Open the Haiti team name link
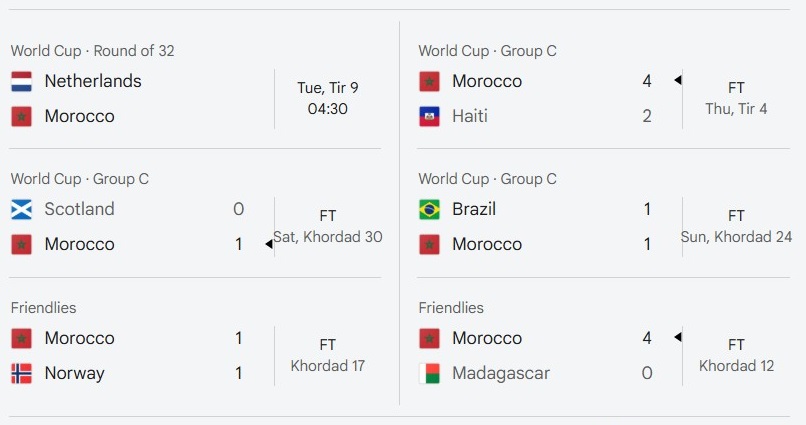The image size is (806, 425). [x=470, y=116]
